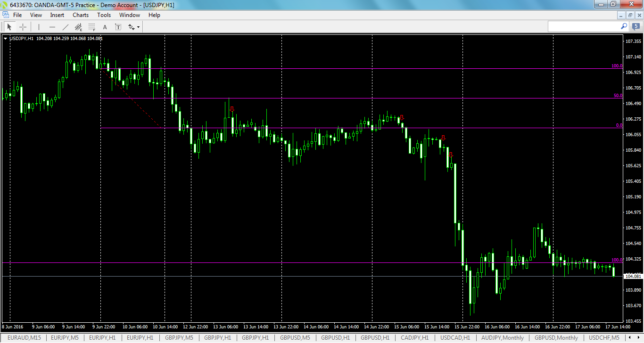Screen dimensions: 644x343
Task: Select the Fibonacci retracement tool
Action: [x=91, y=27]
